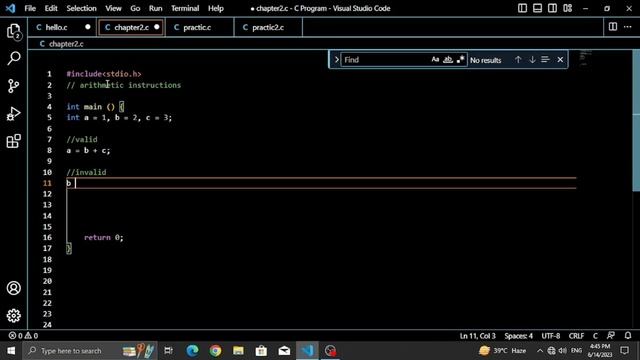Launch Google Chrome from taskbar
Viewport: 640px width, 360px height.
click(215, 351)
